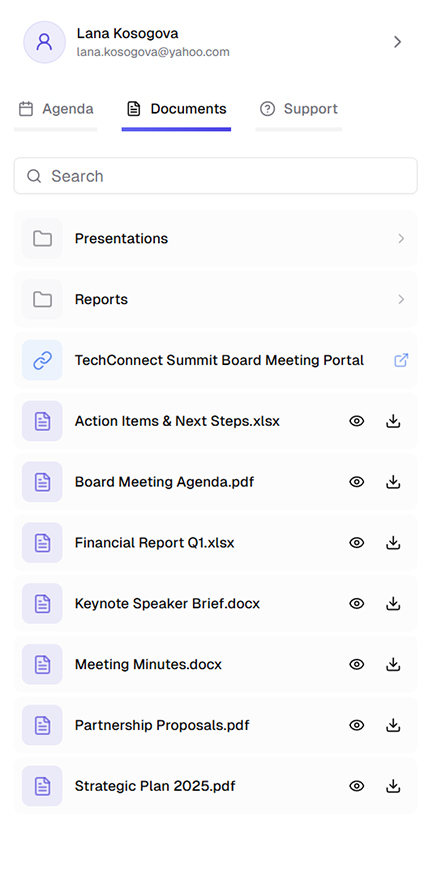The height and width of the screenshot is (882, 433).
Task: Click the user avatar icon
Action: pos(44,42)
